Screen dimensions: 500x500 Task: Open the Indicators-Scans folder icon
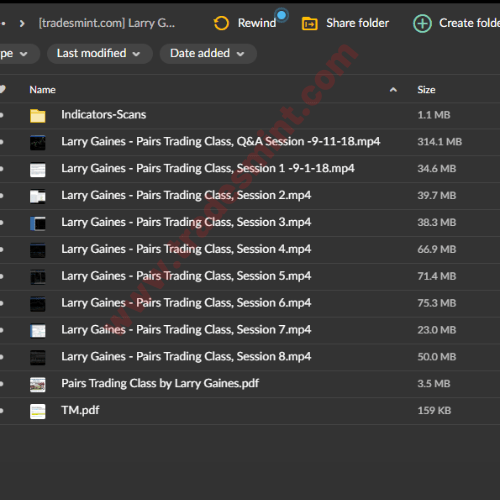tap(38, 116)
